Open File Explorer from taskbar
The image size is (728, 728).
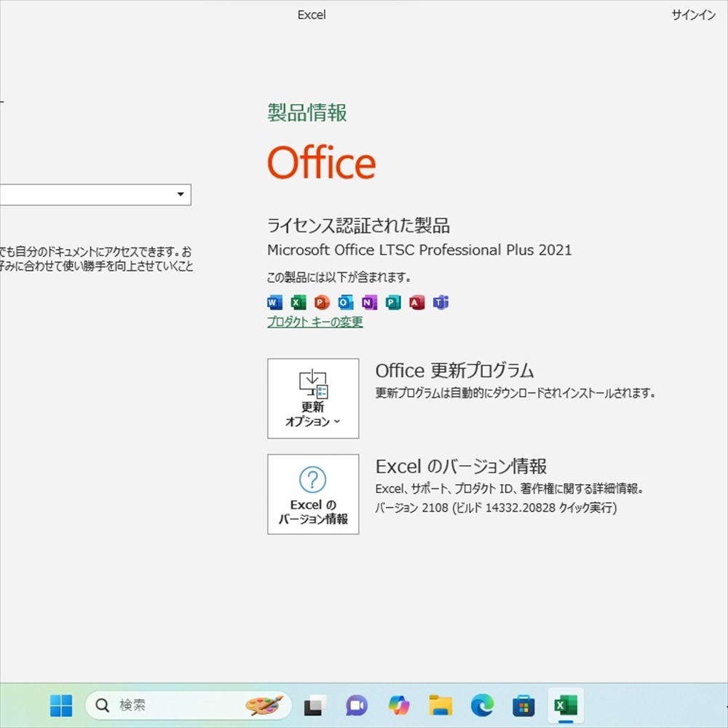point(440,705)
